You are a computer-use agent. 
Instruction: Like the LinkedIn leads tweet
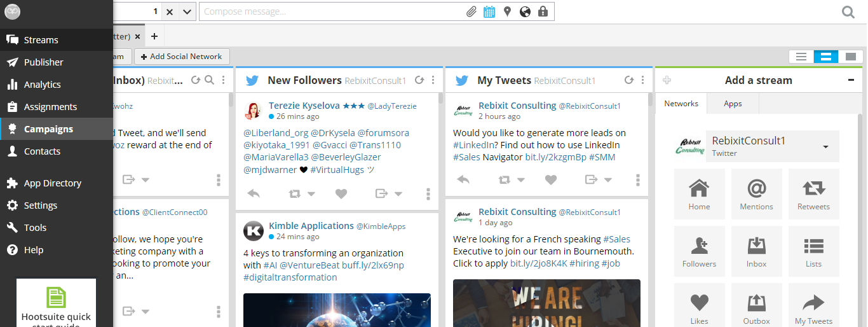pos(551,179)
